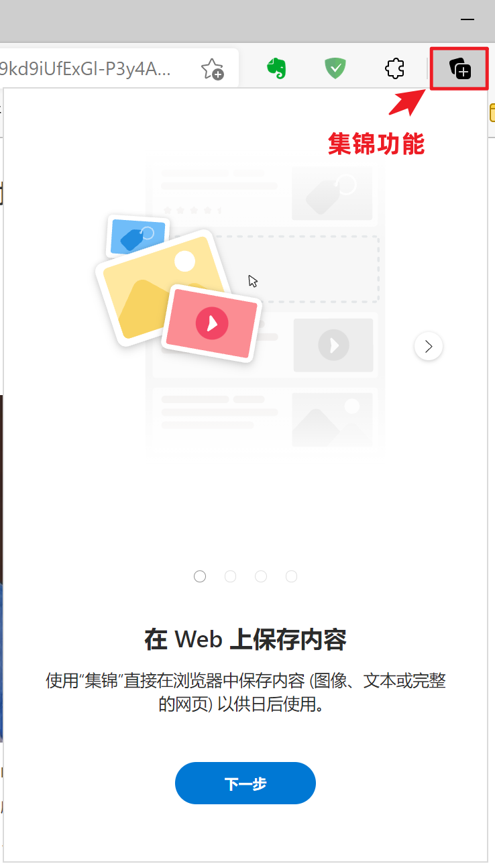Click the dashed empty drop area

300,269
